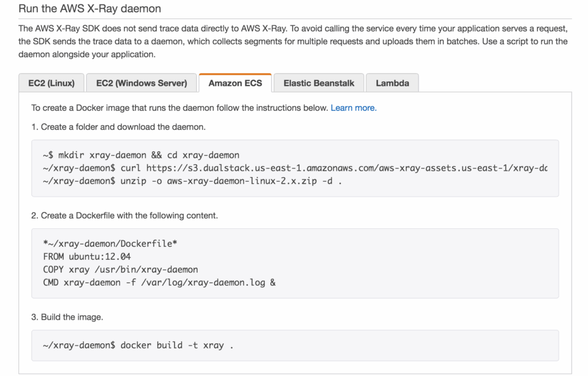Image resolution: width=588 pixels, height=376 pixels.
Task: Click the docker build -t xray command
Action: click(x=138, y=346)
